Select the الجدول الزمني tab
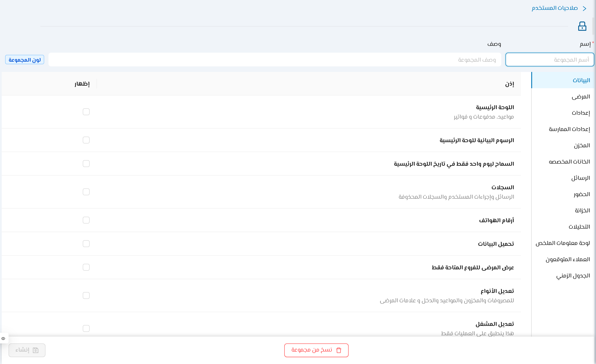This screenshot has width=596, height=364. [x=563, y=276]
